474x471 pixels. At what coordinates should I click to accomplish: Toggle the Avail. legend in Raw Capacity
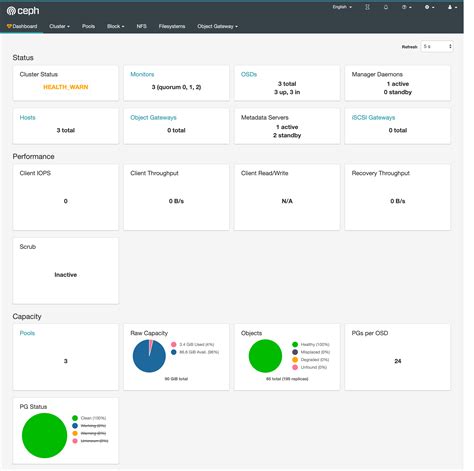coord(195,352)
